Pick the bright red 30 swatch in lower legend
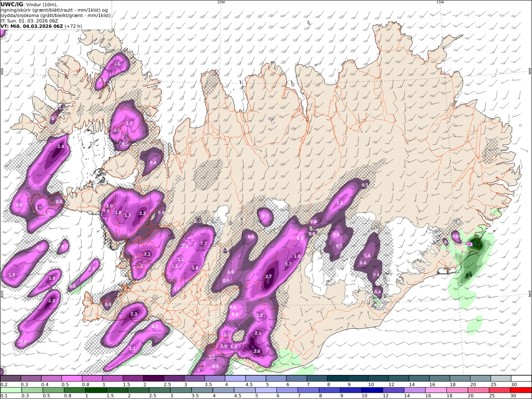 pyautogui.click(x=521, y=390)
